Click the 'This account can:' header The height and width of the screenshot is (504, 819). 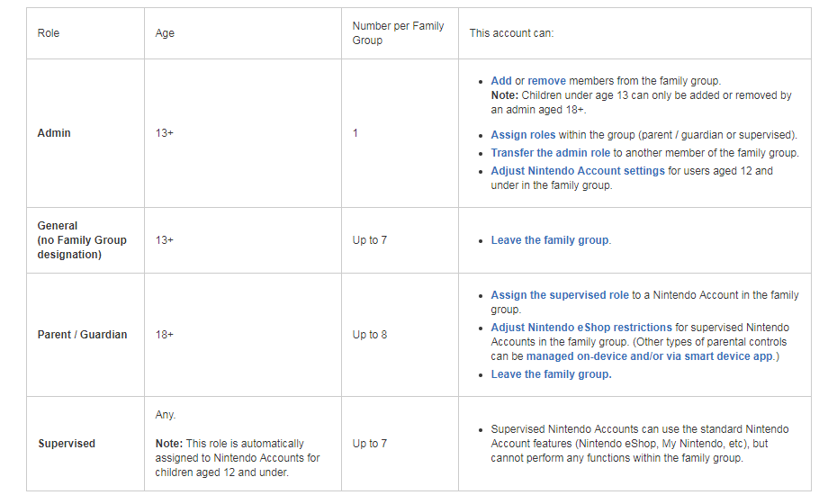coord(511,33)
